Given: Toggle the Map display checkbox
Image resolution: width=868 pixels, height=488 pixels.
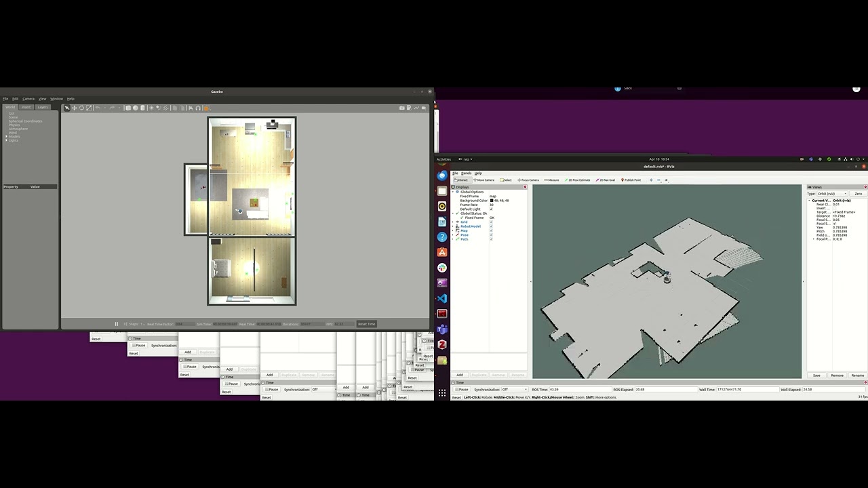Looking at the screenshot, I should [491, 230].
